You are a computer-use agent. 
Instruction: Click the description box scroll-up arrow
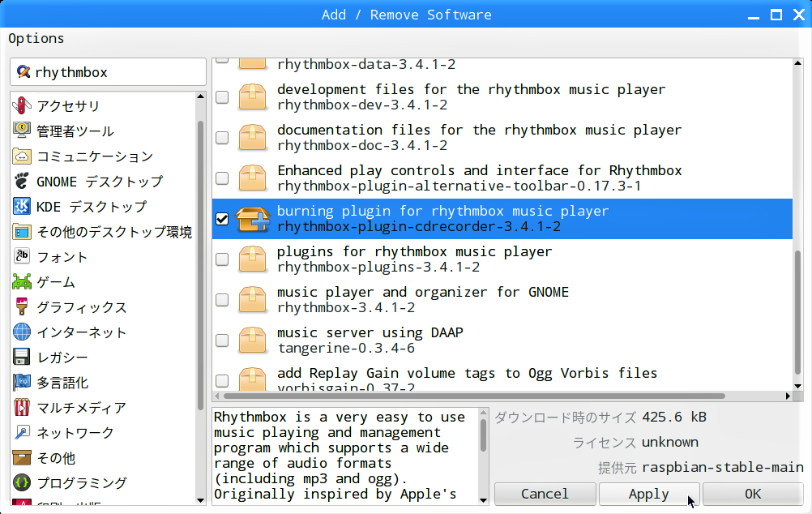tap(483, 413)
